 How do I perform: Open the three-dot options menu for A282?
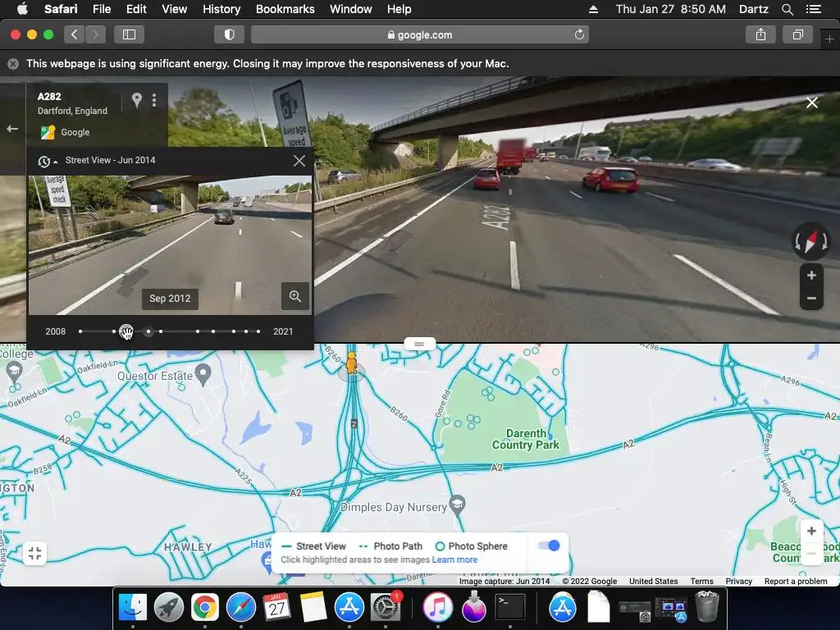point(154,100)
